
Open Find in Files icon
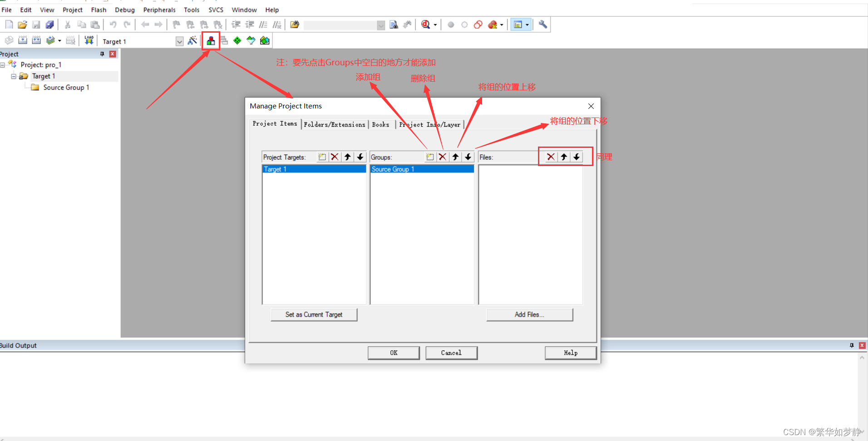(x=295, y=24)
